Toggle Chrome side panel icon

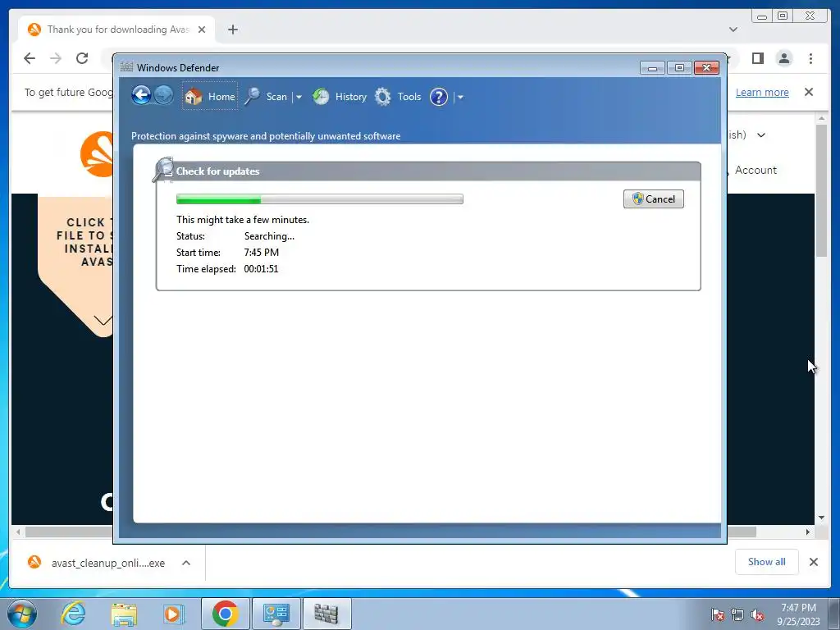point(757,58)
